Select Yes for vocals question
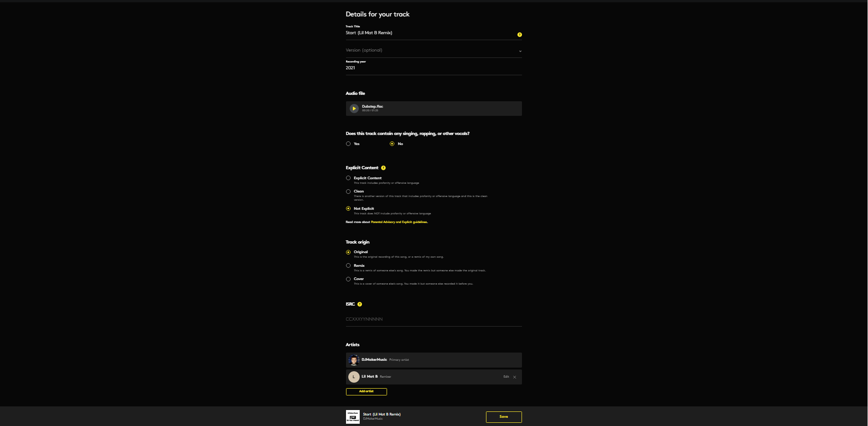Screen dimensions: 868x426 [x=348, y=144]
